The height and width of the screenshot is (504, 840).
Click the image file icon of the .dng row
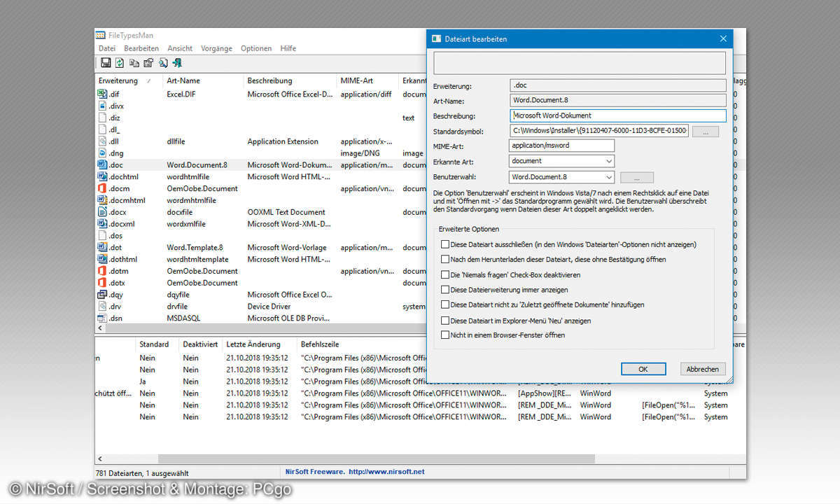[102, 153]
